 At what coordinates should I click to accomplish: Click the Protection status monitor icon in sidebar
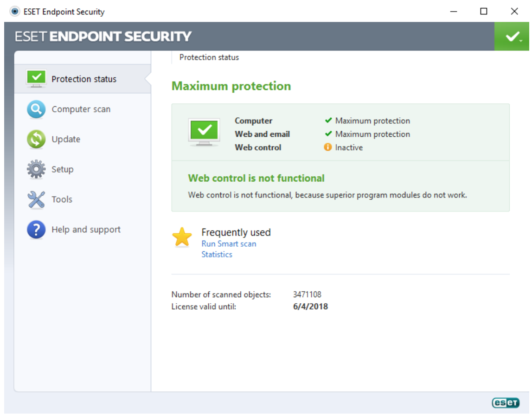pos(36,79)
